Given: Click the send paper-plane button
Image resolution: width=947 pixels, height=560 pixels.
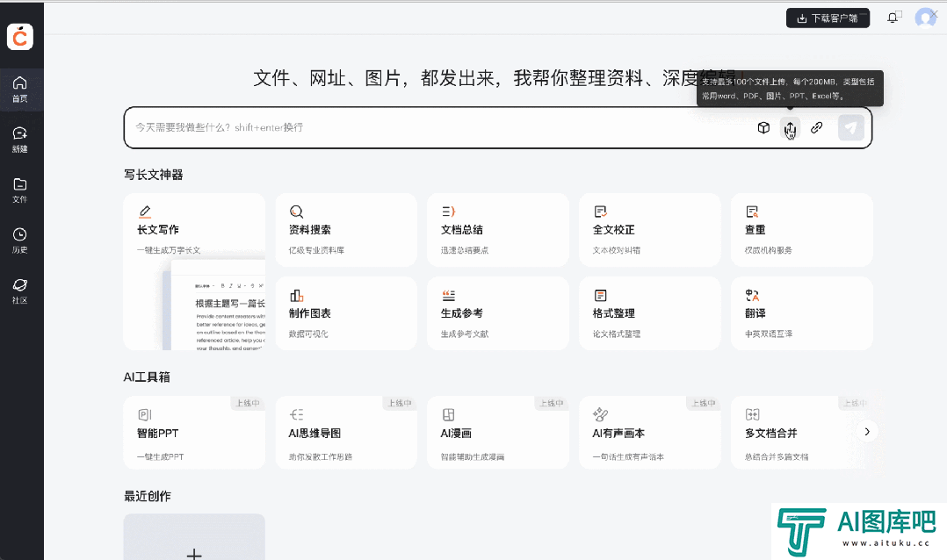Looking at the screenshot, I should point(851,127).
